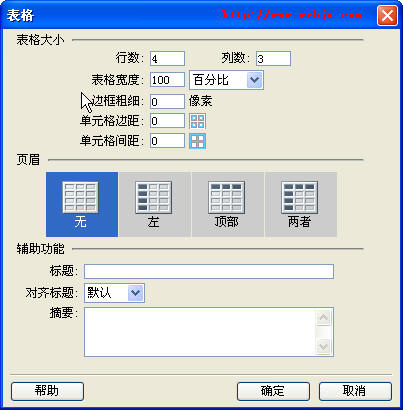Click inside the 摘要 summary text area
Viewport: 403px width, 410px height.
point(199,332)
